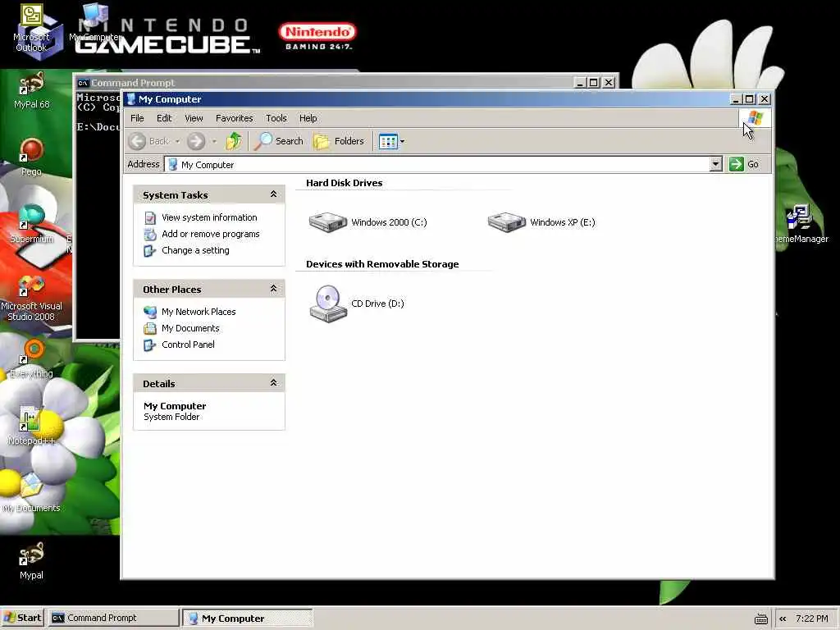
Task: Select the Supermium desktop shortcut
Action: coord(31,225)
